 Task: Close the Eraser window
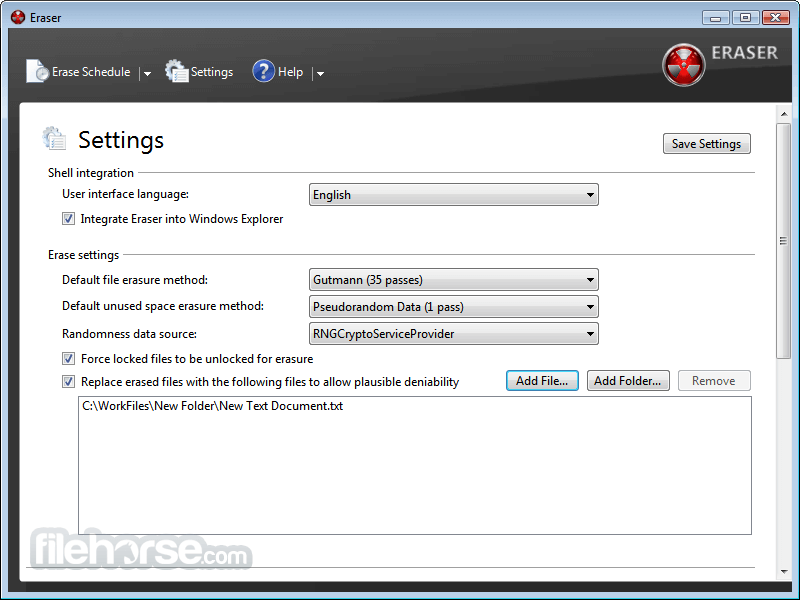point(776,18)
